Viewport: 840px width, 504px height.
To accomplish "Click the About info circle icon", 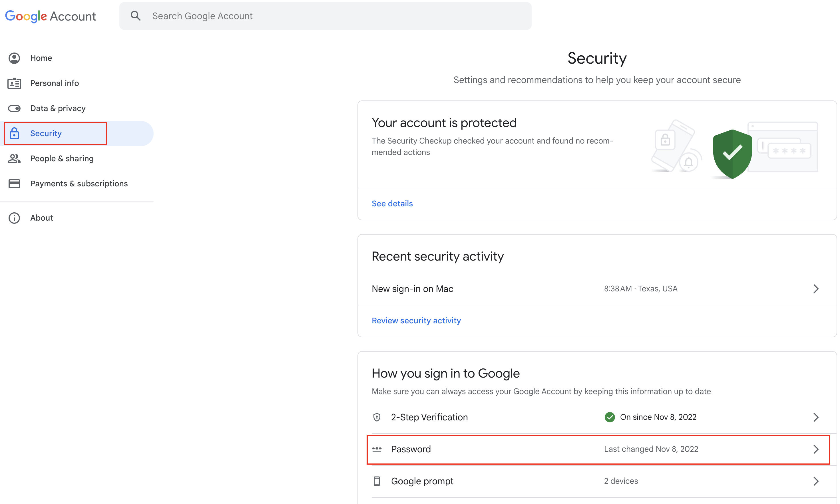I will [14, 218].
